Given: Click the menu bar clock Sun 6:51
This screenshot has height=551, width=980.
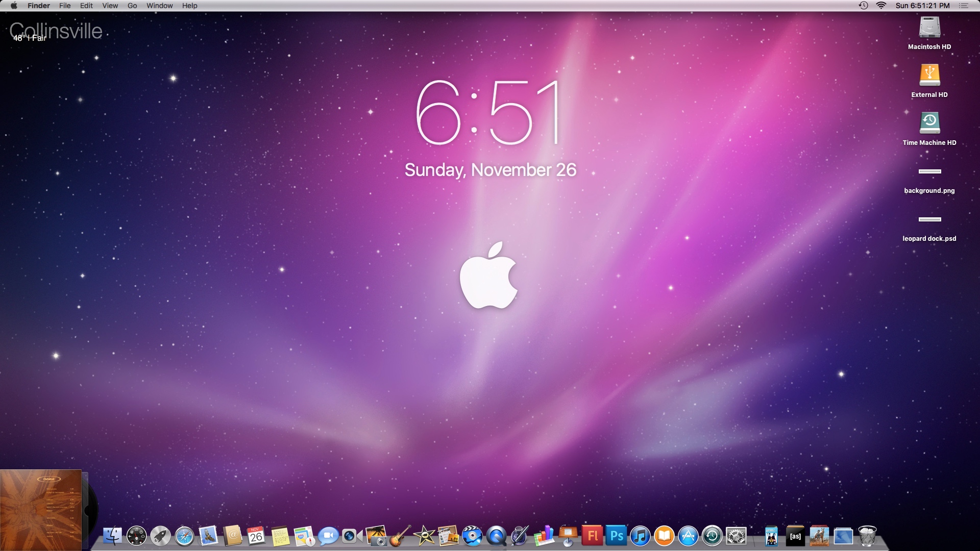Looking at the screenshot, I should click(x=922, y=6).
